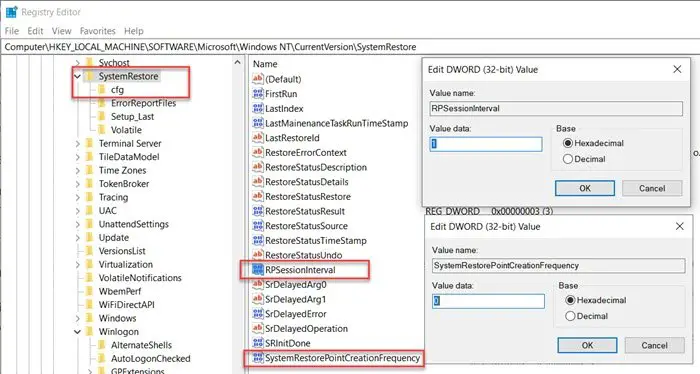
Task: Click the Name column header
Action: pyautogui.click(x=265, y=64)
